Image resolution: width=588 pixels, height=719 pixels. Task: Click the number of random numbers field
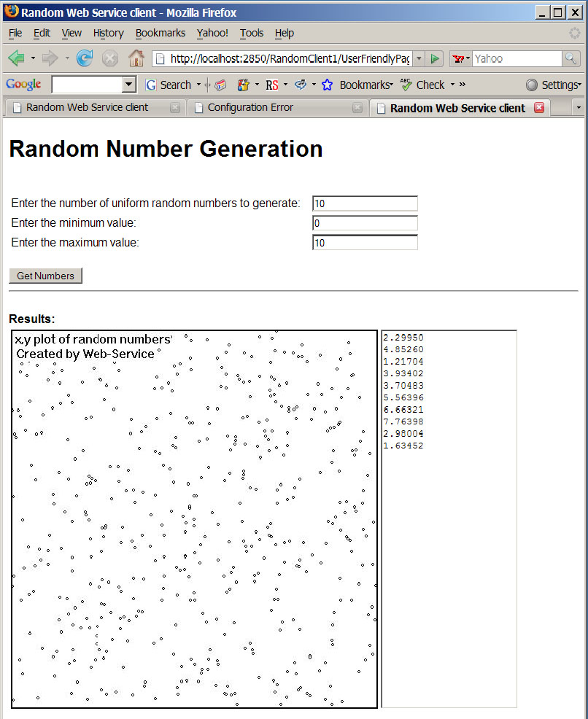coord(365,203)
